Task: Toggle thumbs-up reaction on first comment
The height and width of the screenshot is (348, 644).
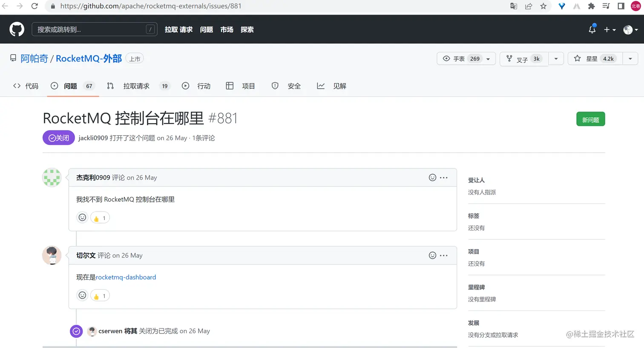Action: [x=100, y=217]
